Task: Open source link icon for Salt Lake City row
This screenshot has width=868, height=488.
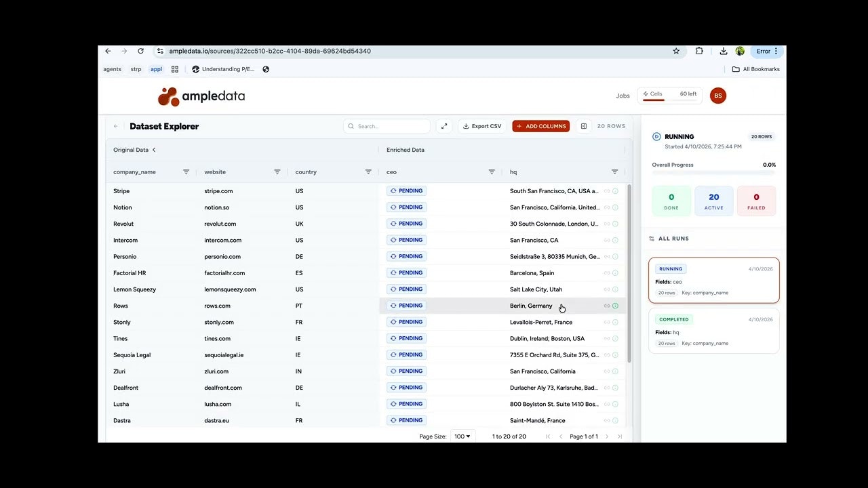Action: click(x=607, y=289)
